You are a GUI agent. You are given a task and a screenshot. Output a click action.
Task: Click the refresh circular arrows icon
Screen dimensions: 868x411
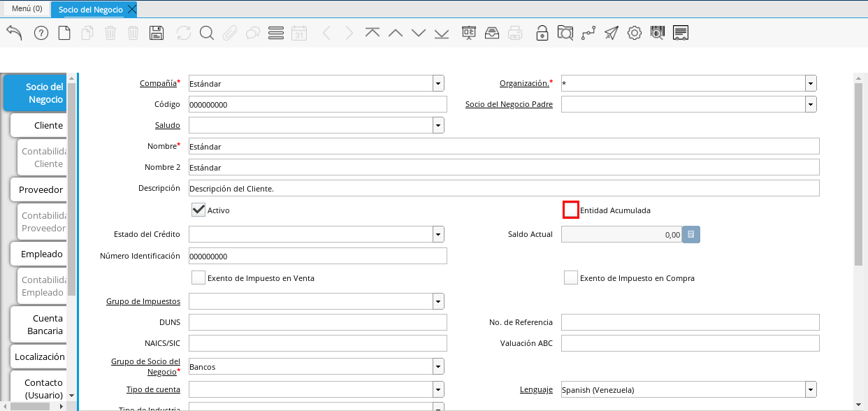click(x=184, y=33)
